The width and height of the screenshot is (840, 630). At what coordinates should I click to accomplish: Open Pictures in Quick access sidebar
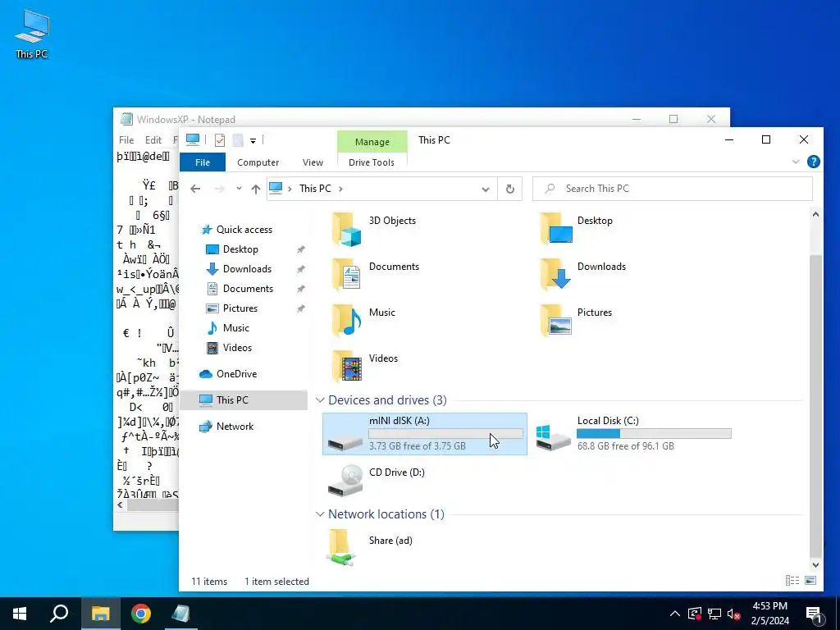pos(240,308)
